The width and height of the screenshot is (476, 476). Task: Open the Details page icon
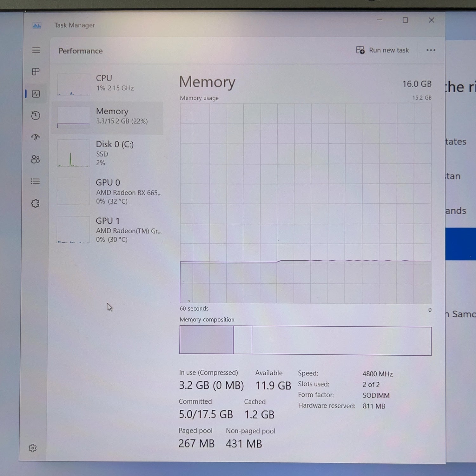click(35, 181)
